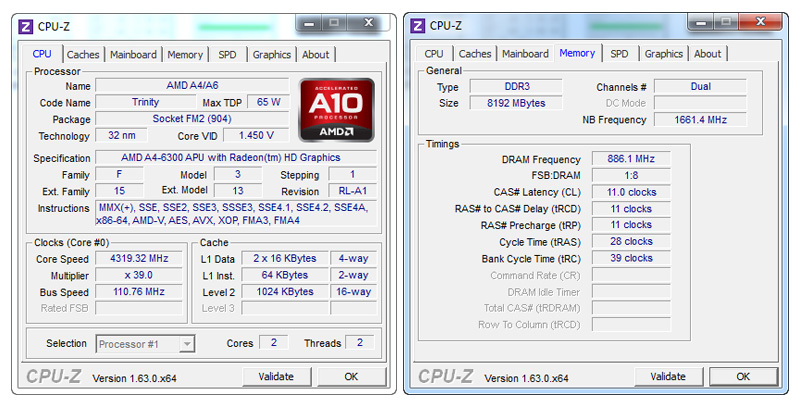Click OK button in left CPU window

[351, 377]
